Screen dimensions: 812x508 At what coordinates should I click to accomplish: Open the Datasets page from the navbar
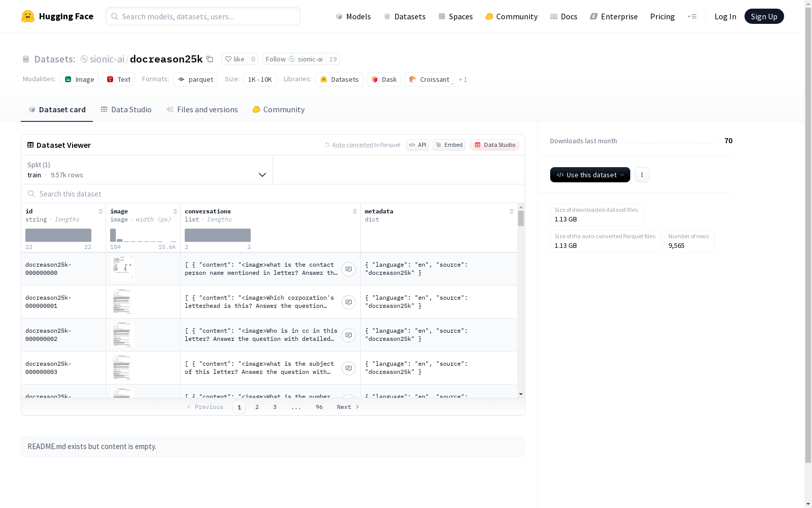[x=404, y=16]
